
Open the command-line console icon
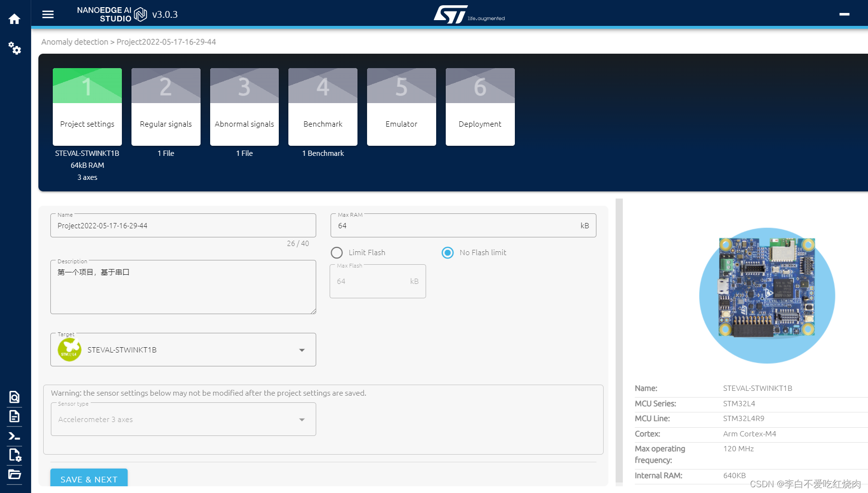14,436
